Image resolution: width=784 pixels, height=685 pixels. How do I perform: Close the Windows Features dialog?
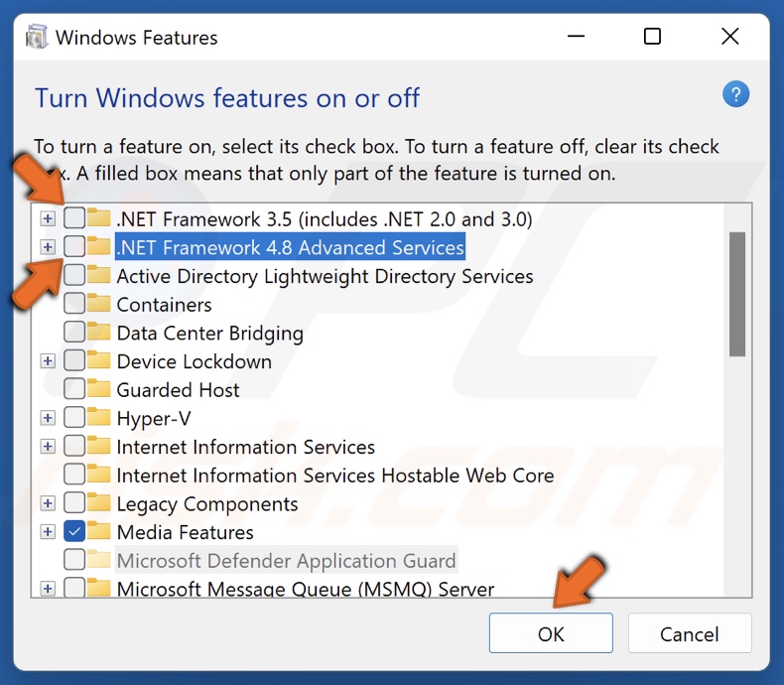(730, 37)
